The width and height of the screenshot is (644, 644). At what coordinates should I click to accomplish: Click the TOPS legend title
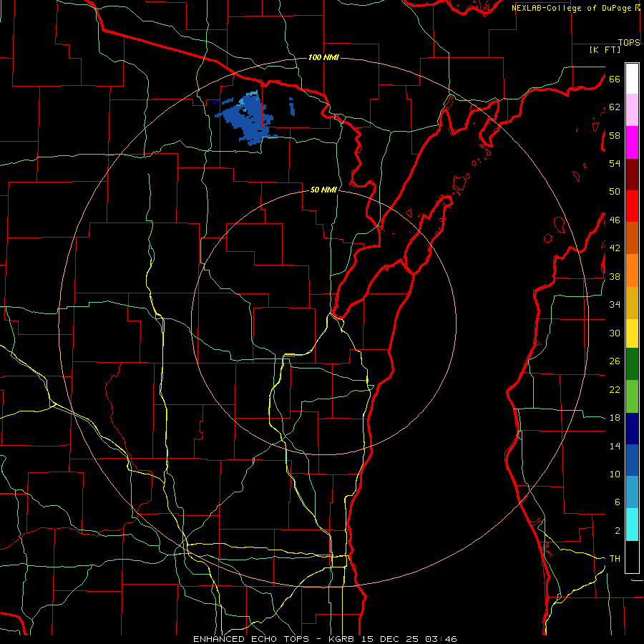[629, 43]
